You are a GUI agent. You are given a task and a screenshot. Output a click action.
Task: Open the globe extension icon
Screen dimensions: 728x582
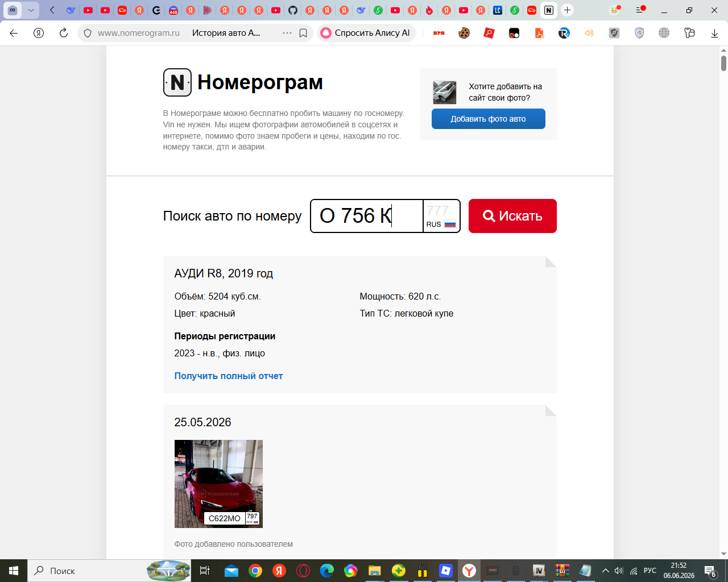click(664, 33)
